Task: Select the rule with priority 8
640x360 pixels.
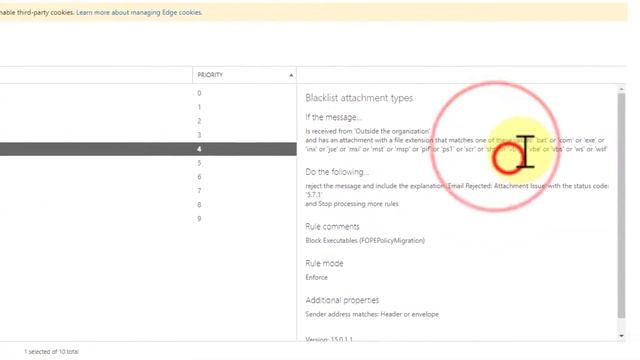Action: click(x=148, y=204)
